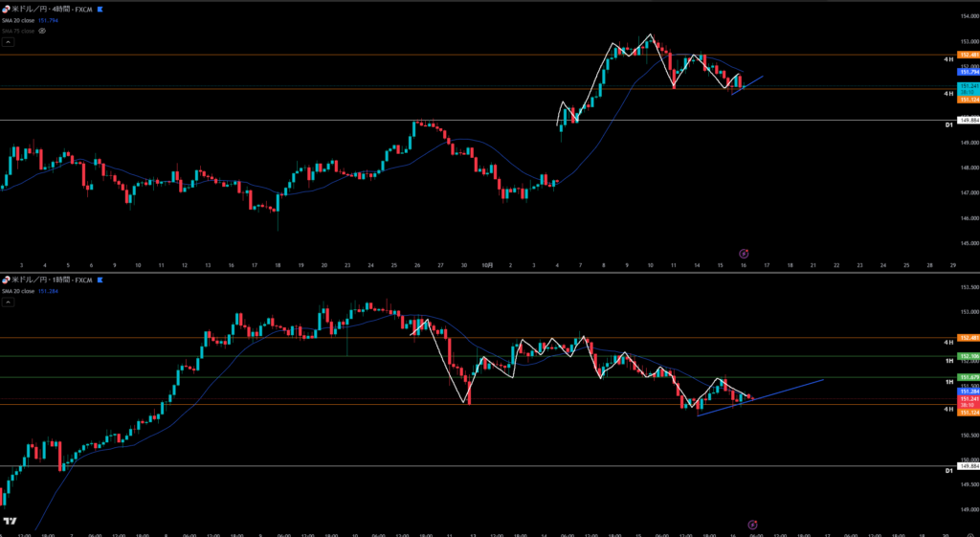Click the blue 151.794 SMA price label
This screenshot has width=980, height=537.
tap(968, 72)
